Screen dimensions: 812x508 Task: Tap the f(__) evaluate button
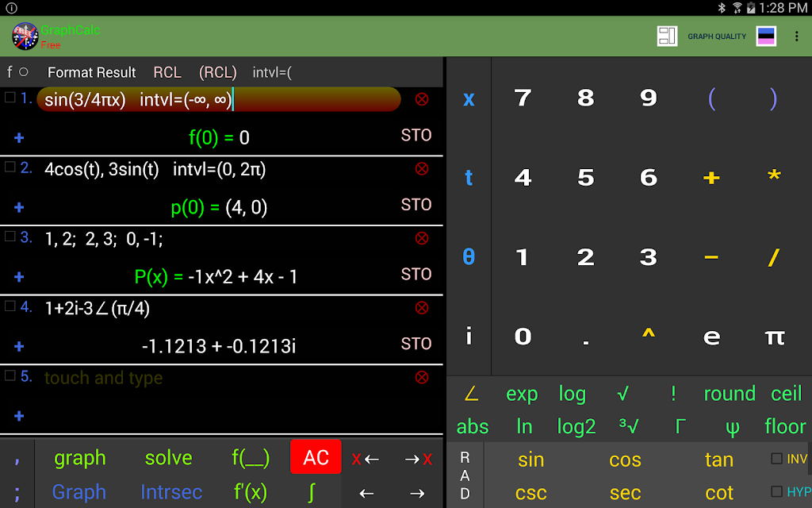click(251, 458)
